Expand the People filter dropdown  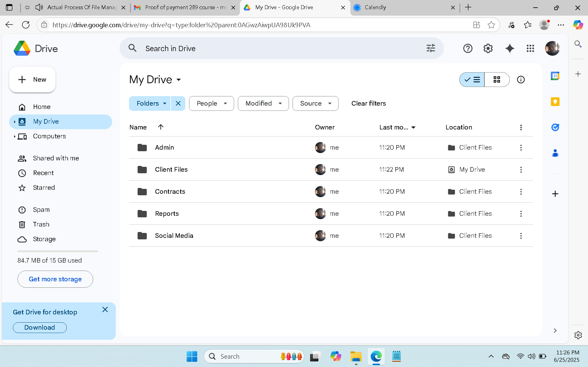pyautogui.click(x=211, y=103)
